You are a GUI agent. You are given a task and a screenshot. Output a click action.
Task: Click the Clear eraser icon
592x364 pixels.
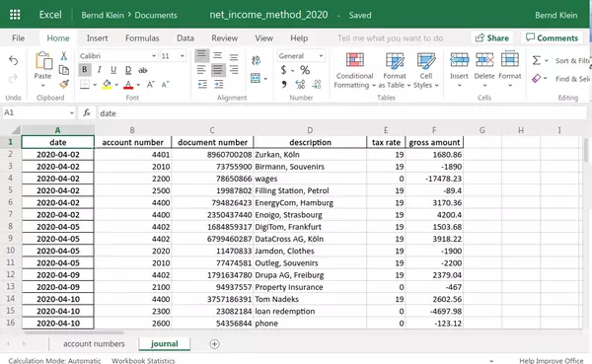tap(536, 79)
